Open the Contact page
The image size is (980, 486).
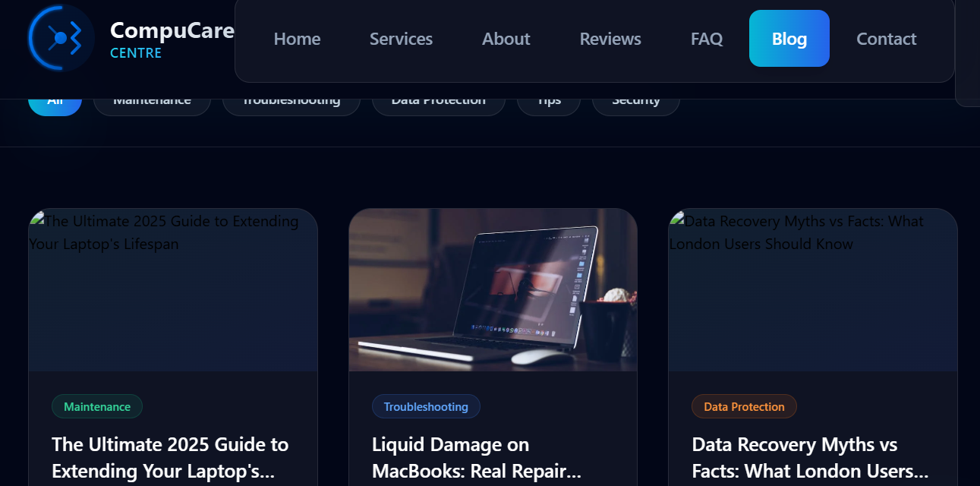click(887, 39)
